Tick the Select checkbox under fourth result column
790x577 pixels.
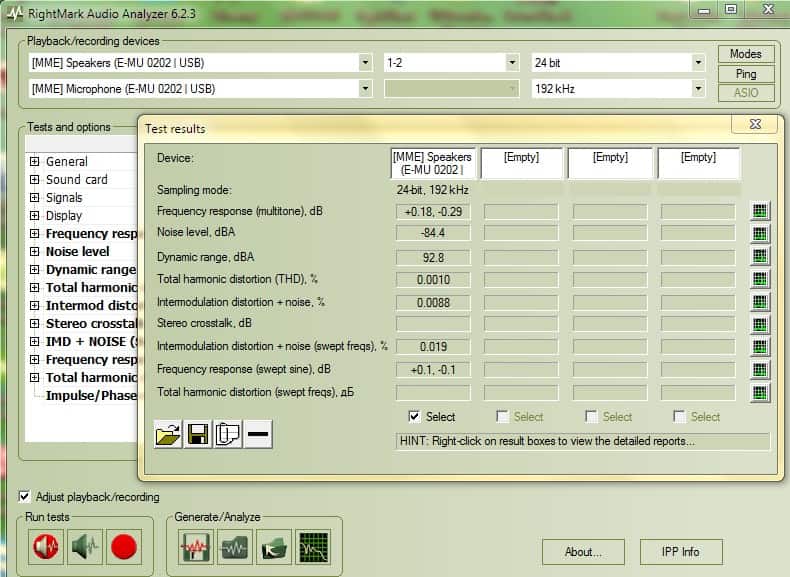coord(679,416)
